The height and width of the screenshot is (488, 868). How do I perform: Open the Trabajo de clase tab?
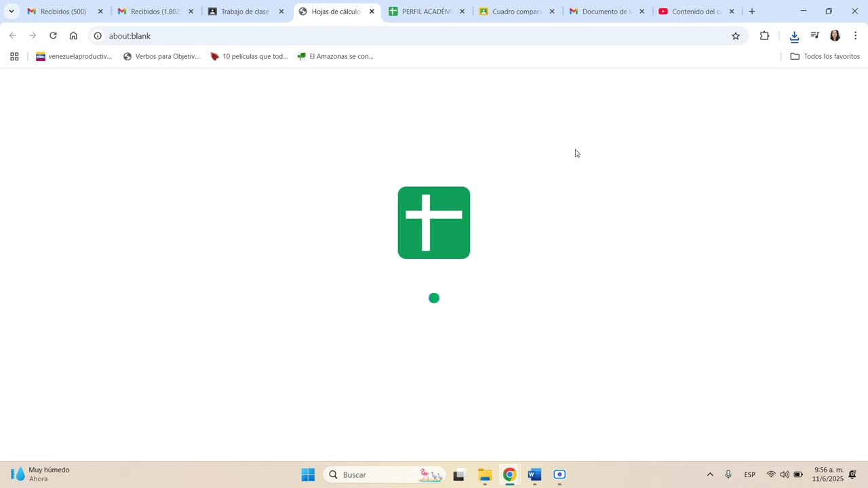click(244, 12)
